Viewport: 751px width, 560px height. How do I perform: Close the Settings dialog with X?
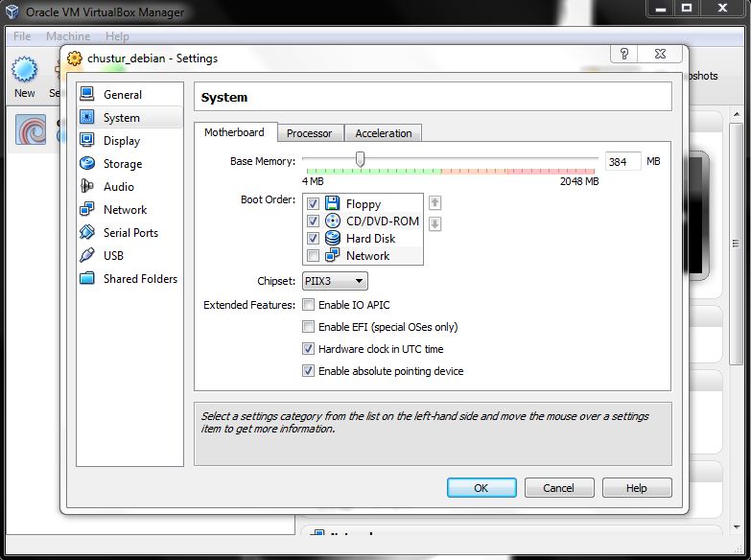coord(660,54)
